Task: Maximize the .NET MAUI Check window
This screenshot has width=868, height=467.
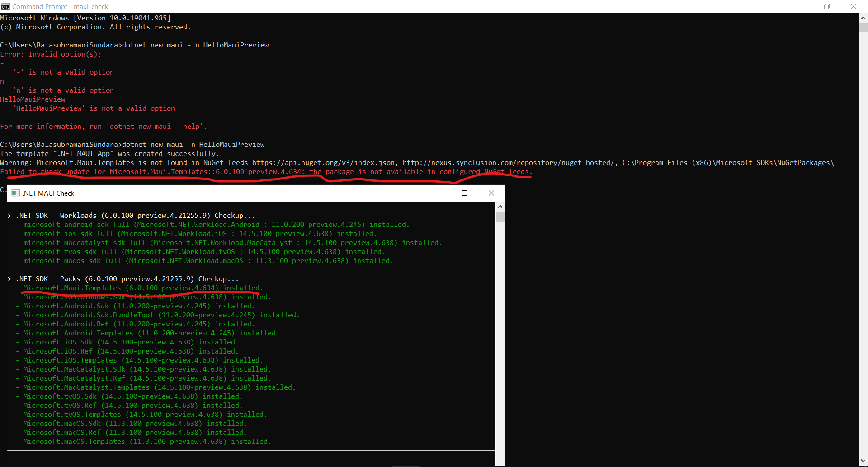Action: point(464,193)
